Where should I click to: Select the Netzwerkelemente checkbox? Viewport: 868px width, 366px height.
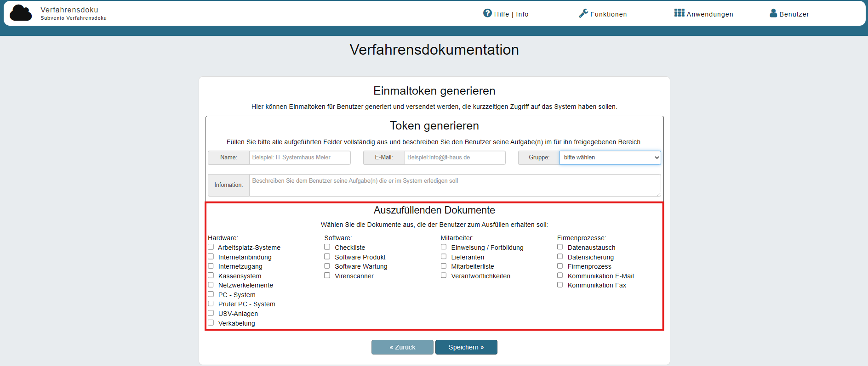211,285
